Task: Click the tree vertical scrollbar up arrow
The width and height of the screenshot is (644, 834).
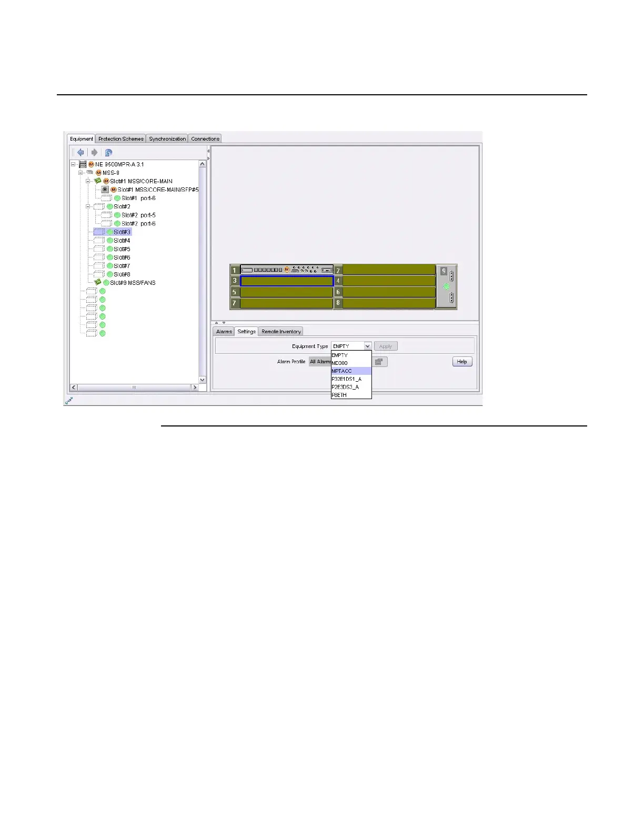Action: (x=203, y=164)
